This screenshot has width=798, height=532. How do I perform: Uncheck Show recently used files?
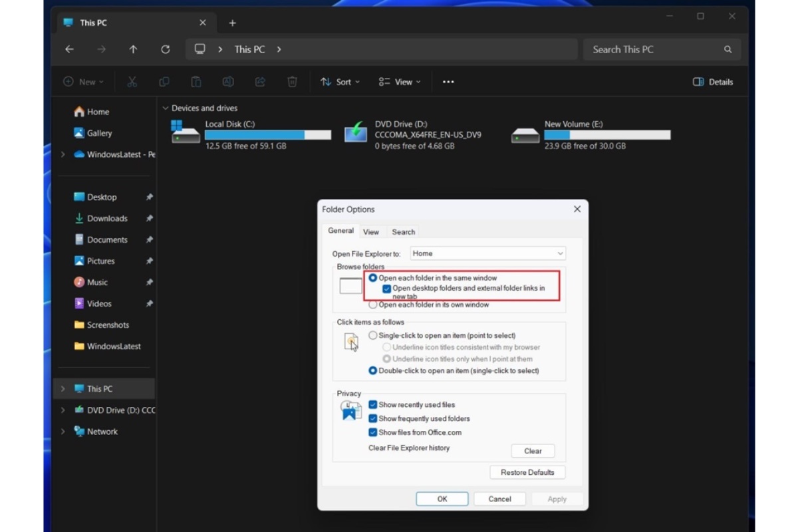(x=373, y=404)
